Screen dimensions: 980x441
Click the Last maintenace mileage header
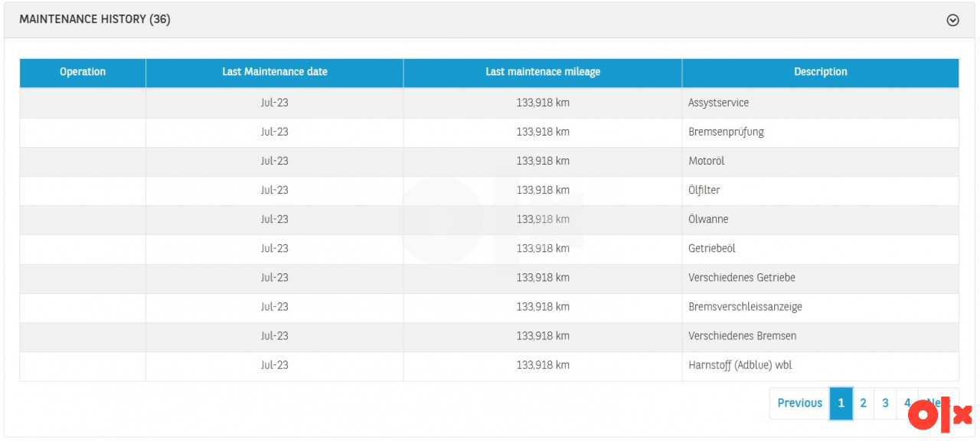click(543, 72)
